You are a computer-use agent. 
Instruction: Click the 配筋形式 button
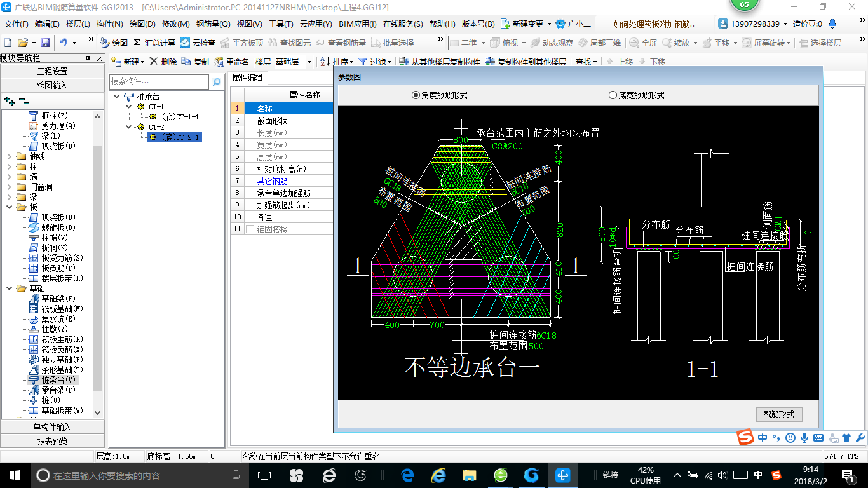779,414
